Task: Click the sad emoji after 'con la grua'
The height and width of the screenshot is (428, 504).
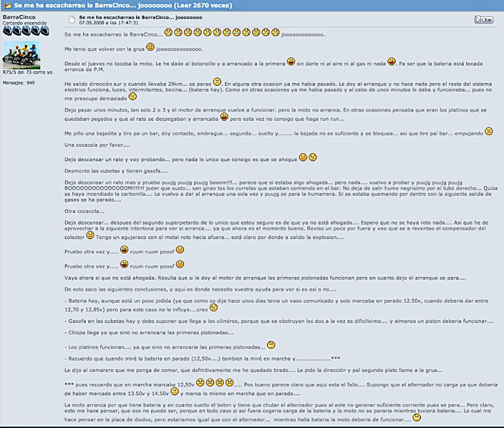Action: pyautogui.click(x=150, y=47)
